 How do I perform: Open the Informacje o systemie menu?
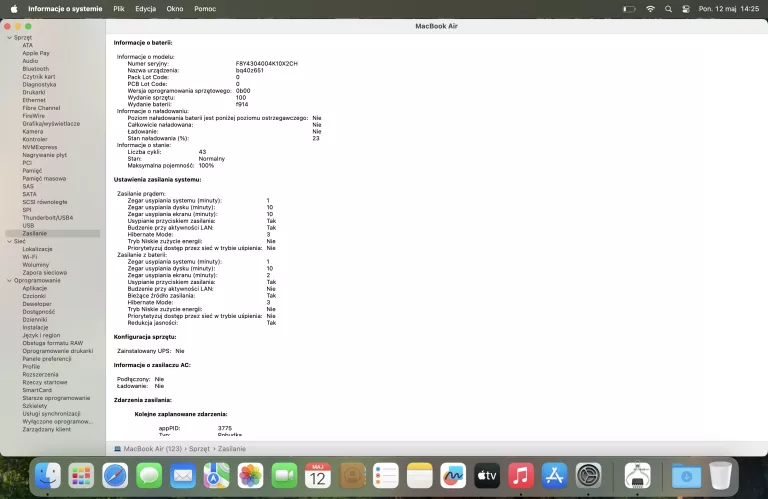pos(65,9)
